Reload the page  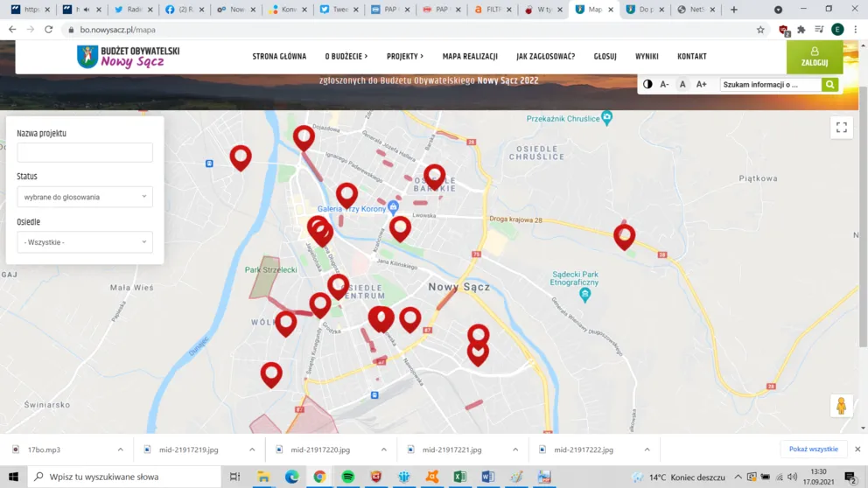(49, 30)
